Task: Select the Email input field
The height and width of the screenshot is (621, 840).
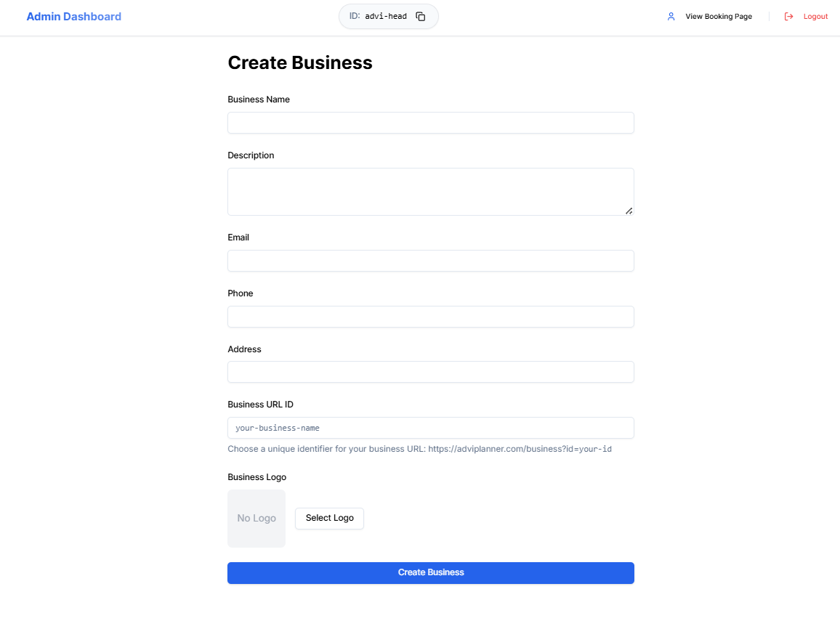Action: 430,261
